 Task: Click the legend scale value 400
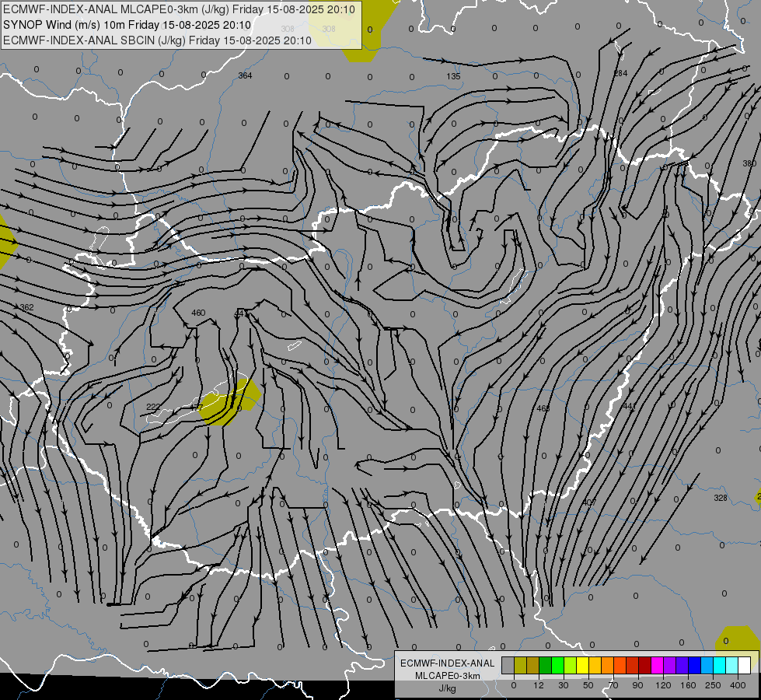coord(738,685)
